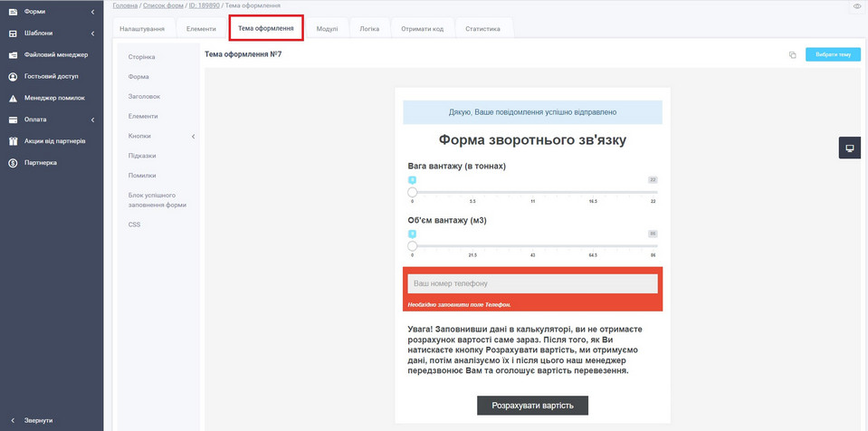868x431 pixels.
Task: Open the Отримати код tab
Action: (423, 29)
